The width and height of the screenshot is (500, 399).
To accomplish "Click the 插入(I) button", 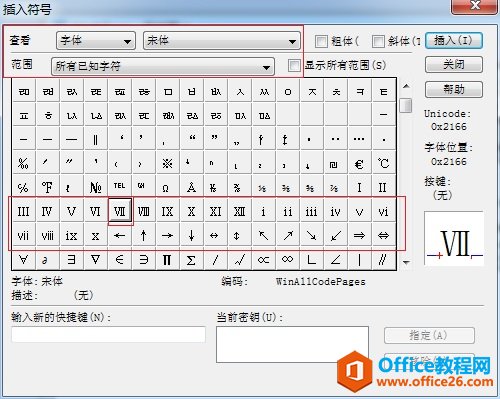I will 454,41.
